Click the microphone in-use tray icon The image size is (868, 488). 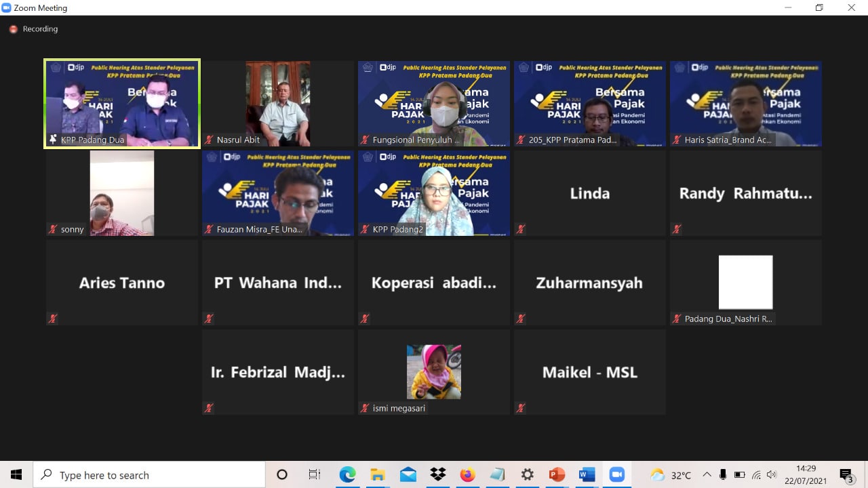coord(723,474)
